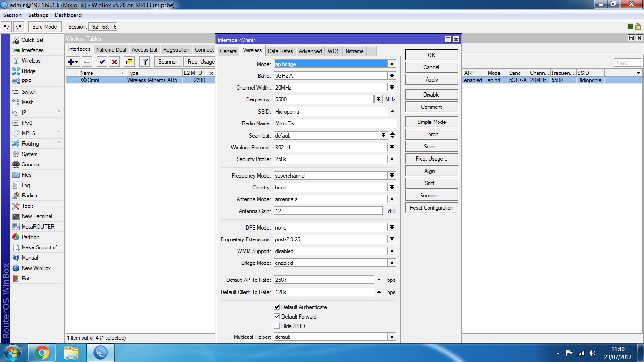Expand the Security Profile dropdown

[392, 159]
